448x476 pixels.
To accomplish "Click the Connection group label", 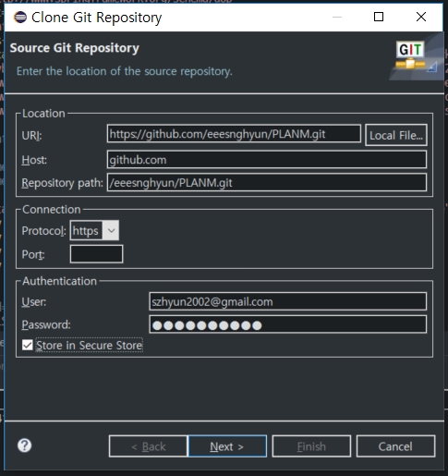I will pos(52,210).
